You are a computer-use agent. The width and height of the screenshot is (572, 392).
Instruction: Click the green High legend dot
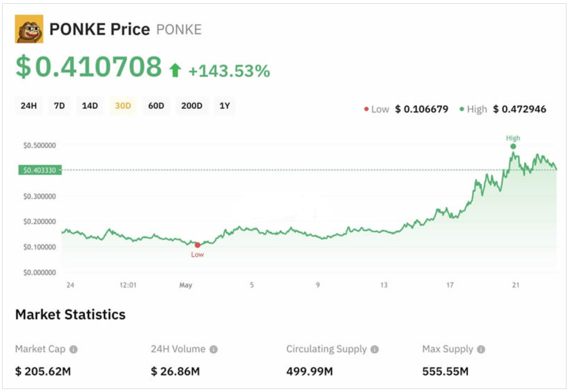(462, 109)
